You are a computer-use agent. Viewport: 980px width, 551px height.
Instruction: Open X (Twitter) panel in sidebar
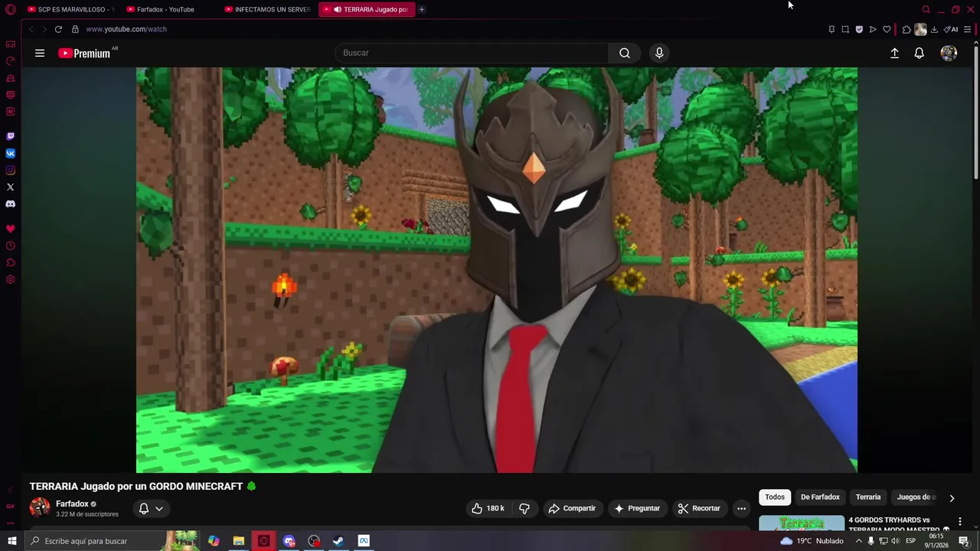[x=10, y=187]
